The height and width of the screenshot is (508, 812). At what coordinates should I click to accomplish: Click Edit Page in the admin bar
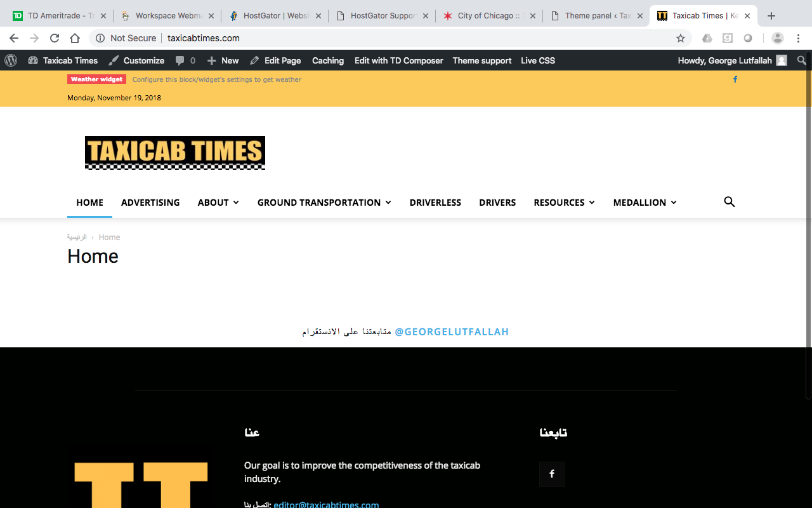point(275,60)
